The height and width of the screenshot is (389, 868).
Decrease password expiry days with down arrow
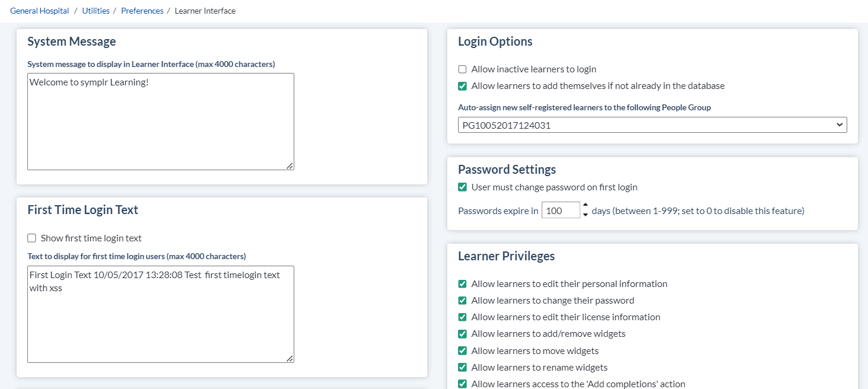[586, 215]
